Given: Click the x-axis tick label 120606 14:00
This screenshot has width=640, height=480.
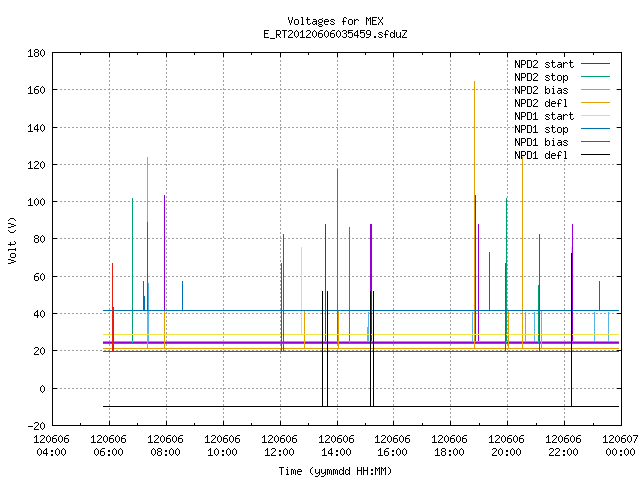Looking at the screenshot, I should click(336, 446).
